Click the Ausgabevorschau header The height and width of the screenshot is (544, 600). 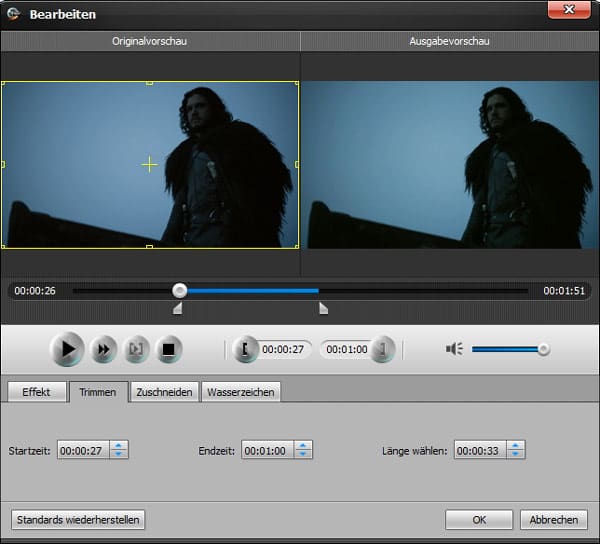pos(450,41)
